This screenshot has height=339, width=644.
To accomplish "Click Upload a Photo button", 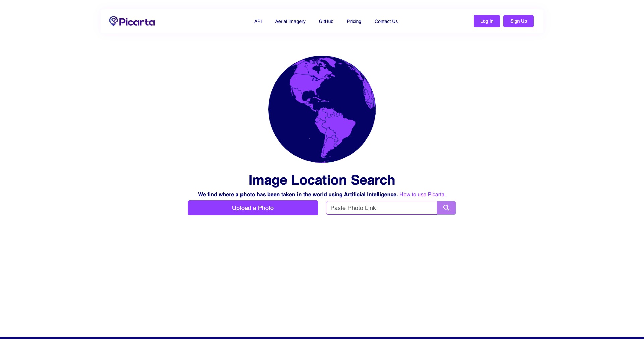I will coord(253,208).
